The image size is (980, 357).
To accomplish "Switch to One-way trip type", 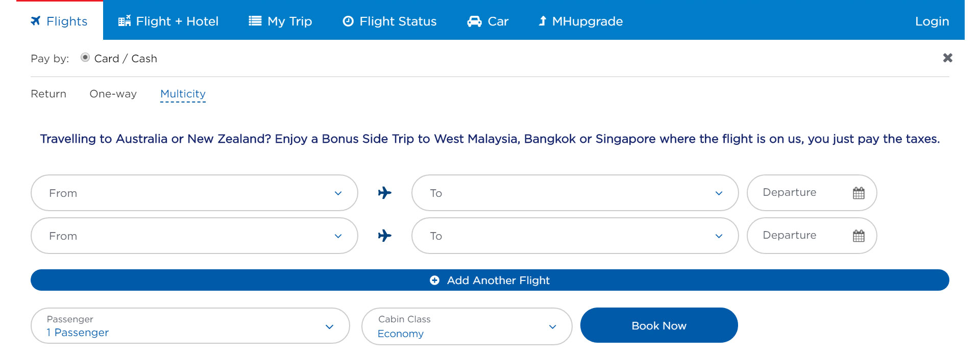I will tap(113, 94).
